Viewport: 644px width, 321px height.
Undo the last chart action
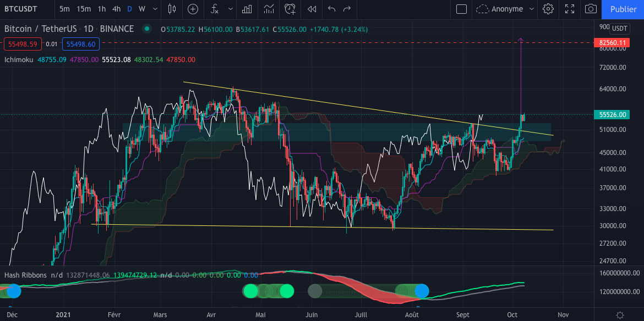[331, 9]
